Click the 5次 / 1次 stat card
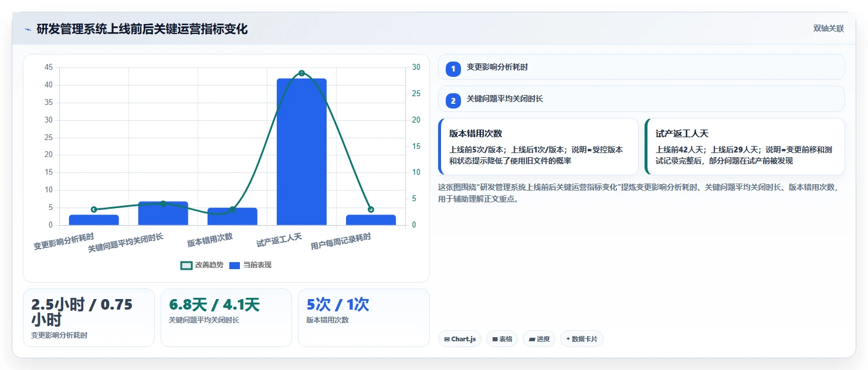The width and height of the screenshot is (868, 370). pos(364,318)
